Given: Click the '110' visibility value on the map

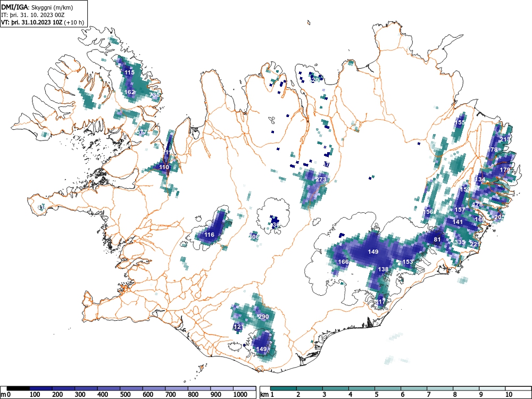Looking at the screenshot, I should pos(164,167).
